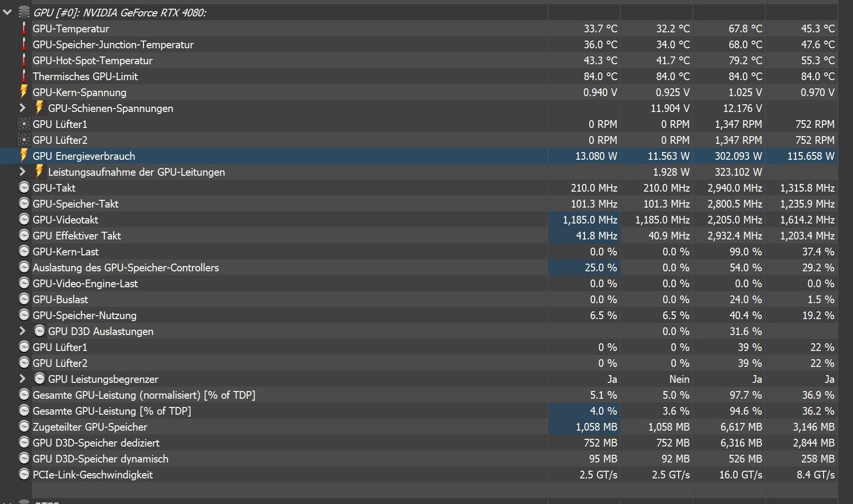This screenshot has width=853, height=504.
Task: Select the '25.0 %' memory controller value
Action: tap(601, 268)
